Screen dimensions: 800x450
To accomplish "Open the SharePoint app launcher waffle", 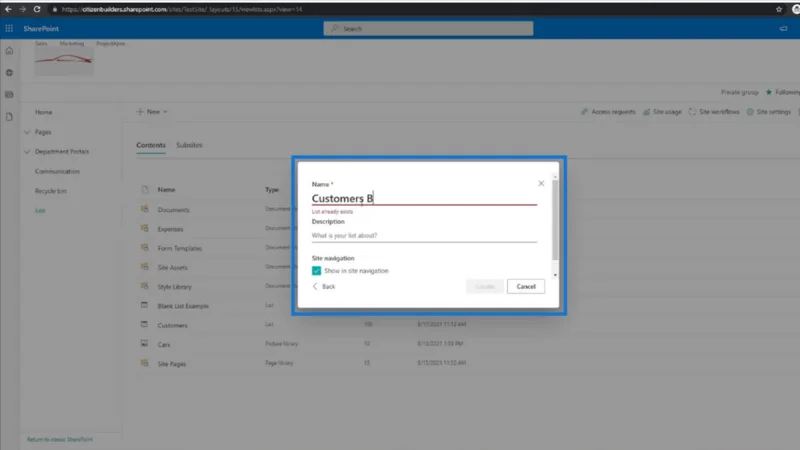I will (9, 29).
